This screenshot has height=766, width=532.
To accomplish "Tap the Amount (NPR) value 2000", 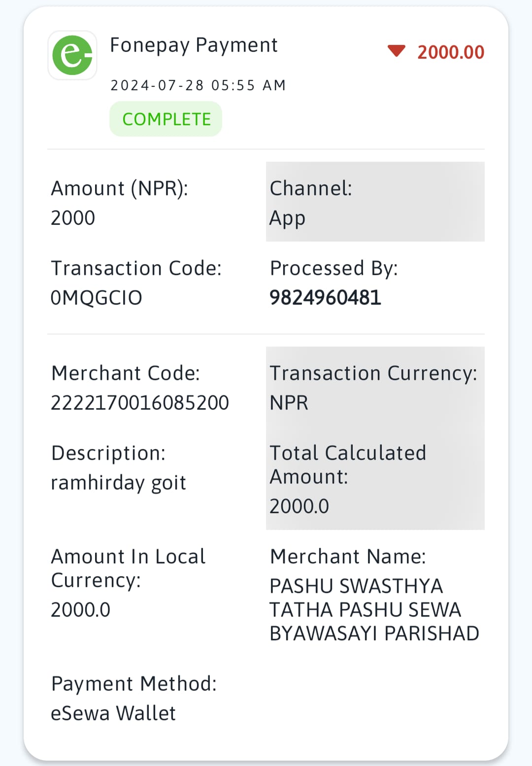I will [73, 218].
